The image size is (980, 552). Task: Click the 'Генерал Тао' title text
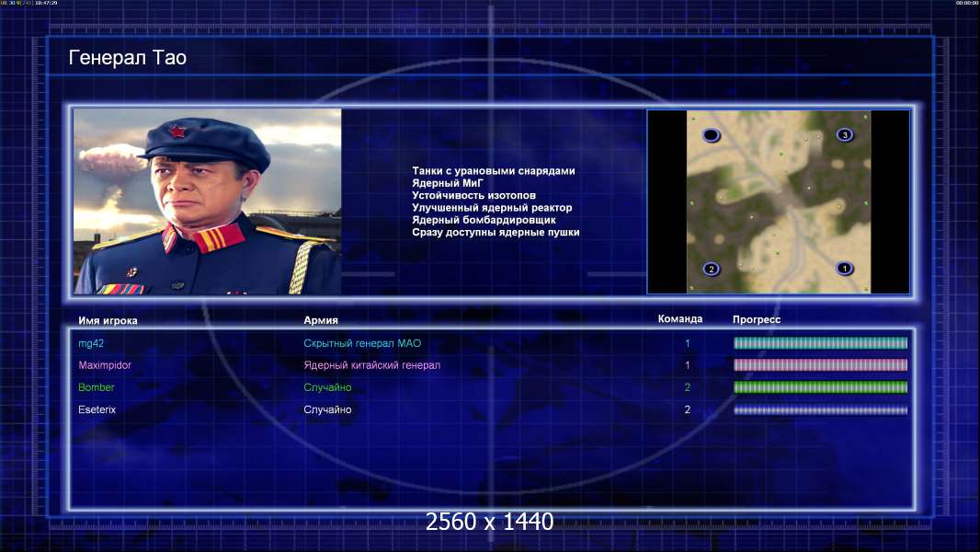(x=128, y=58)
